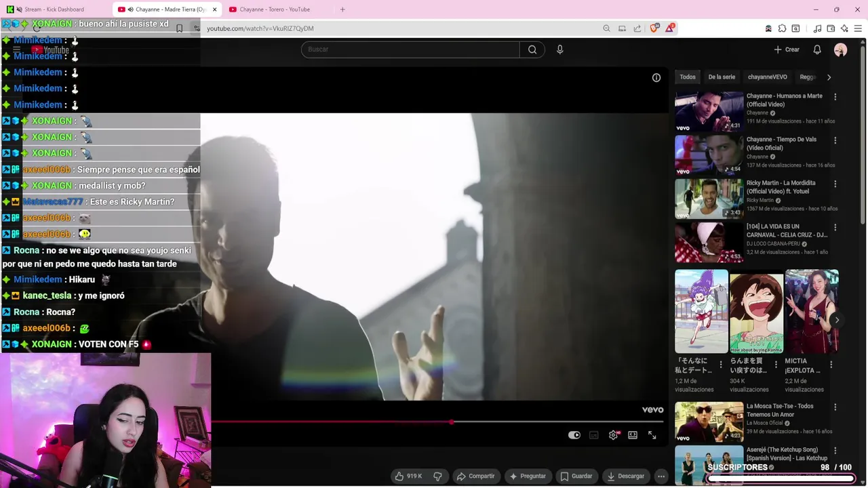Open the music note playlist icon

(x=817, y=28)
